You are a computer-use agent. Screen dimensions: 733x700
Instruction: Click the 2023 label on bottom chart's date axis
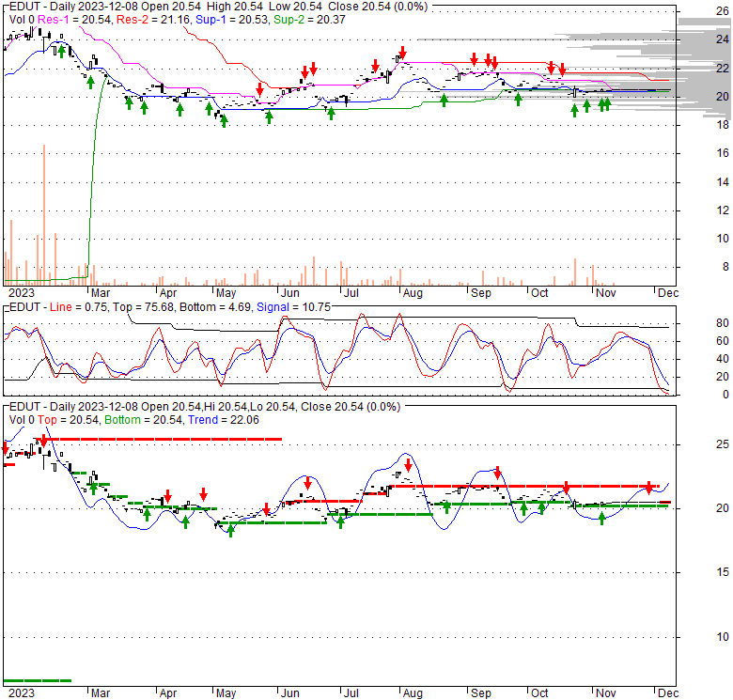(22, 693)
